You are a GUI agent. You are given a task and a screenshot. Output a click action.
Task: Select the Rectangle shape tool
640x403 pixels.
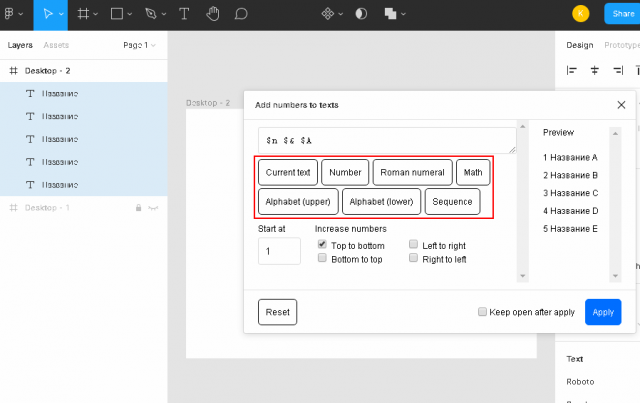coord(116,14)
